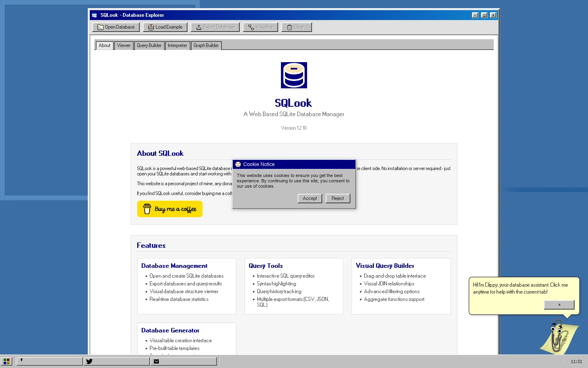This screenshot has width=588, height=368.
Task: Go to the Interpreter tab
Action: 177,45
